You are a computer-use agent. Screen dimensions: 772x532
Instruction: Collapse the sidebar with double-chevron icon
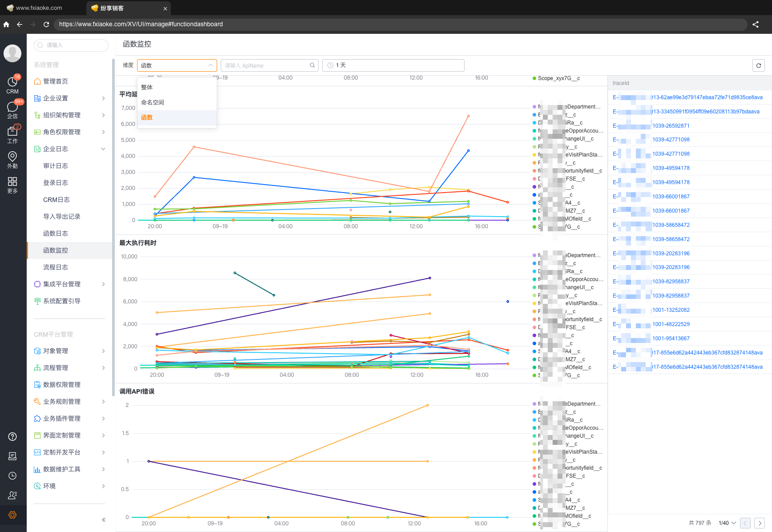pos(104,520)
